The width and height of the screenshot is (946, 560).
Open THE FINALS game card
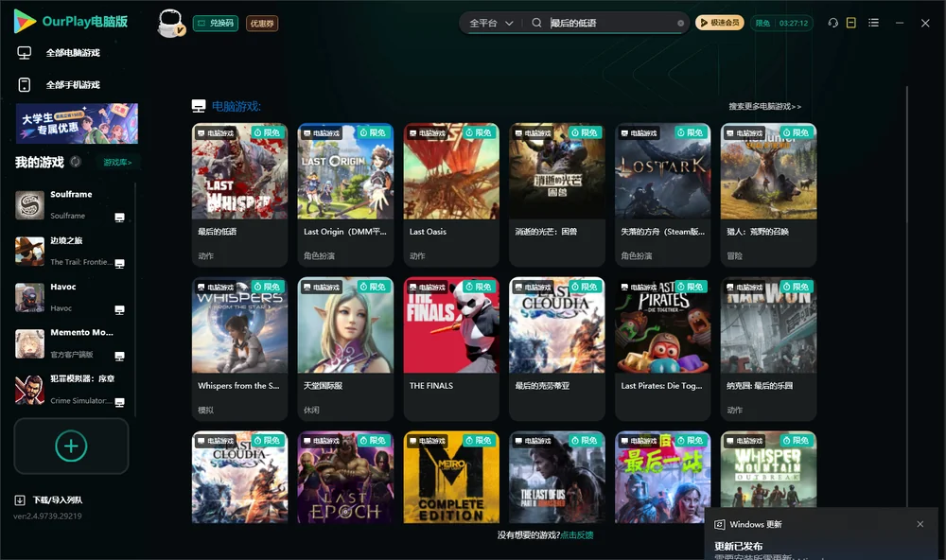(x=451, y=349)
